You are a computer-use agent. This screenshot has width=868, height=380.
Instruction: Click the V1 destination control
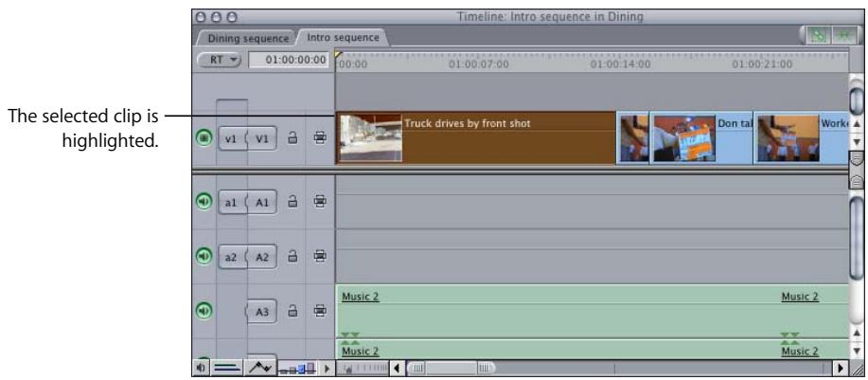262,138
